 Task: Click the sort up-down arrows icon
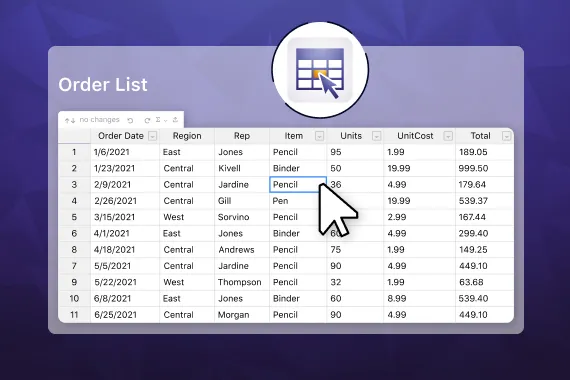coord(70,120)
